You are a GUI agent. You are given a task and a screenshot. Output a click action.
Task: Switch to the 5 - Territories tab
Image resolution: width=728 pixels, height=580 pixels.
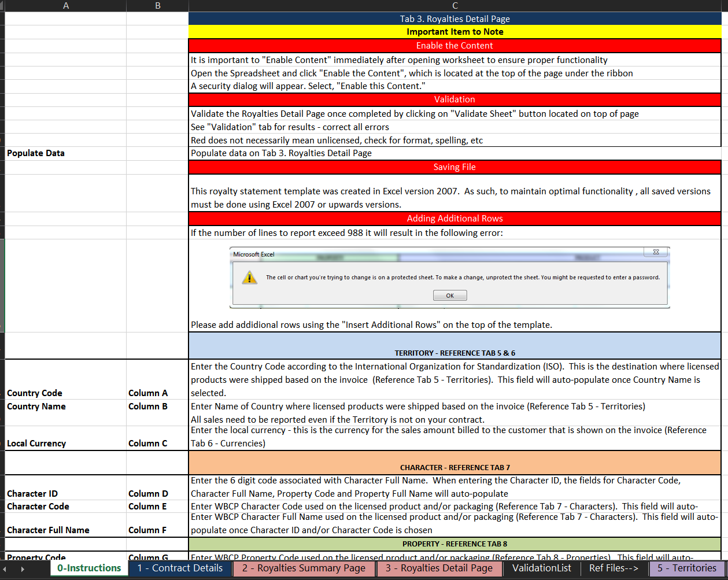pos(686,568)
